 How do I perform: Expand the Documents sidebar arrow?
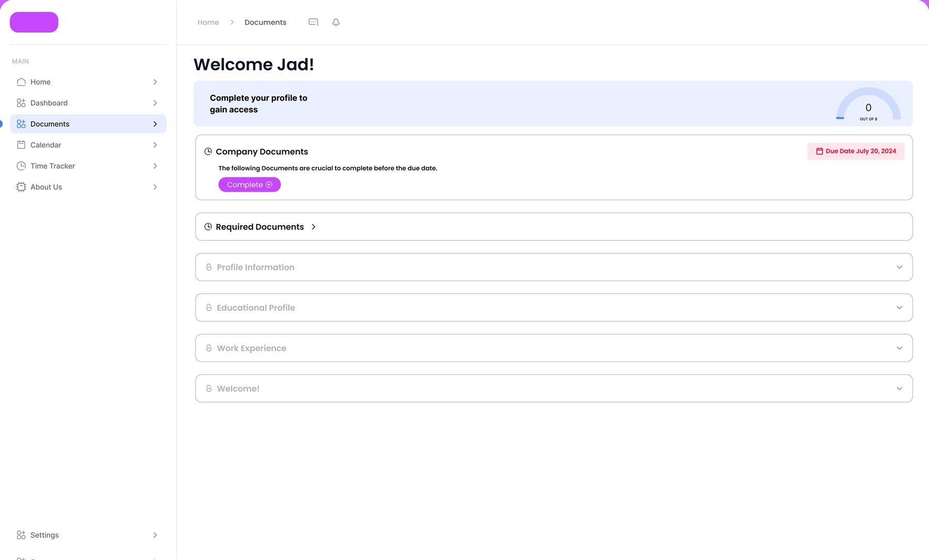(155, 124)
